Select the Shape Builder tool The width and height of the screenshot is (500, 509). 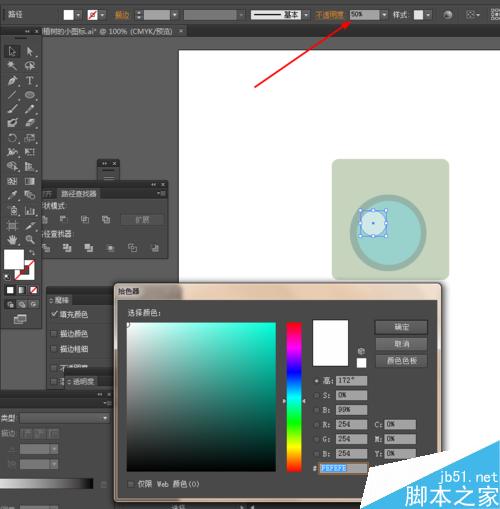12,166
